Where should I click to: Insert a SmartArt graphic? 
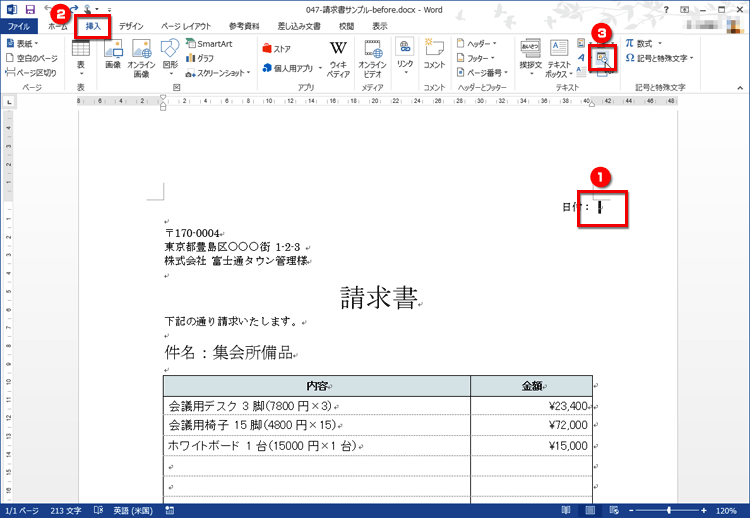[x=209, y=44]
